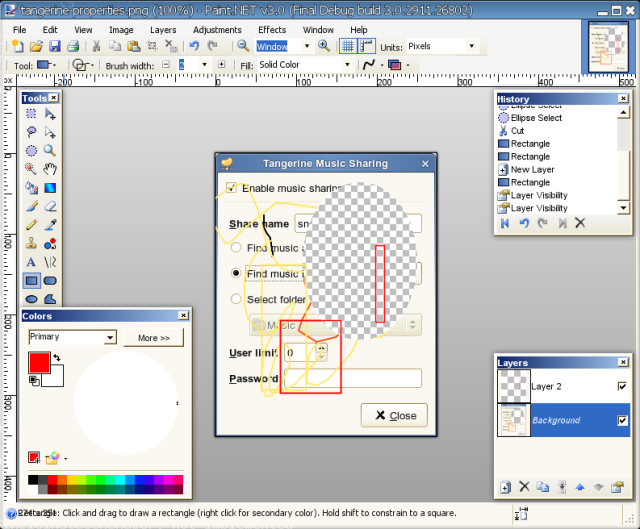This screenshot has height=529, width=640.
Task: Click the More >> button in Colors
Action: click(153, 338)
